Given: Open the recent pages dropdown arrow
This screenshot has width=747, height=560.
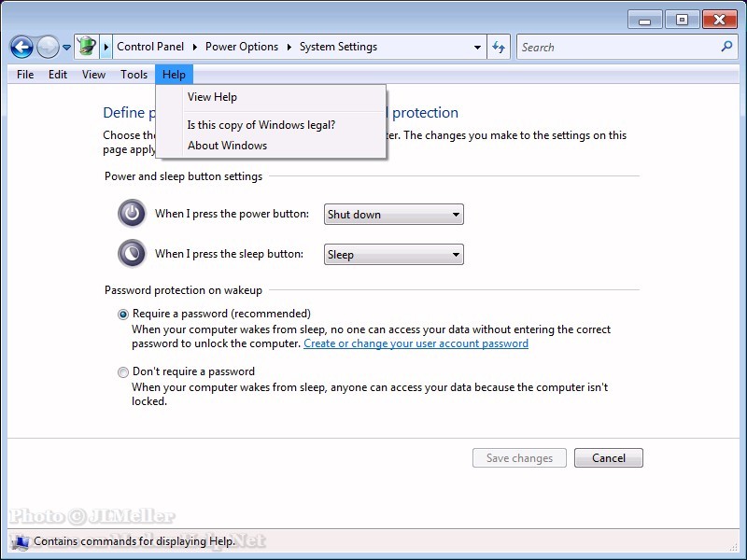Looking at the screenshot, I should point(66,48).
